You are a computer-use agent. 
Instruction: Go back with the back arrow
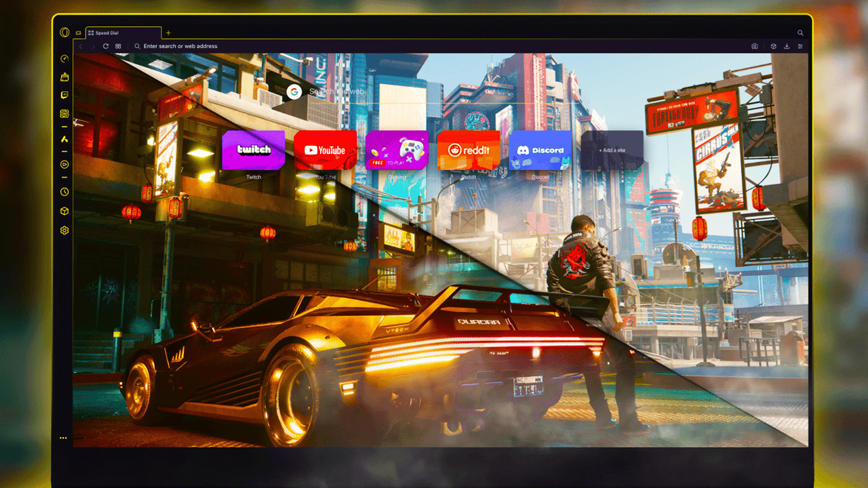(81, 46)
